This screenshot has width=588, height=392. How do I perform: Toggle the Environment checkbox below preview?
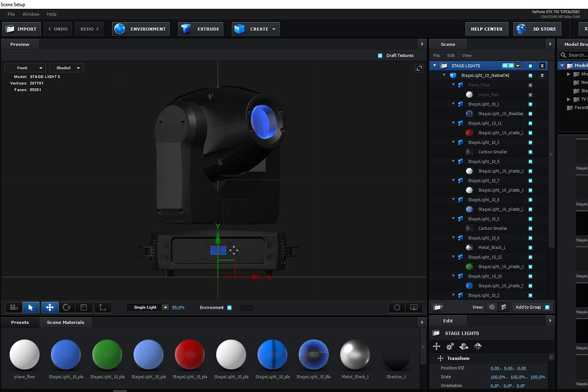(229, 308)
